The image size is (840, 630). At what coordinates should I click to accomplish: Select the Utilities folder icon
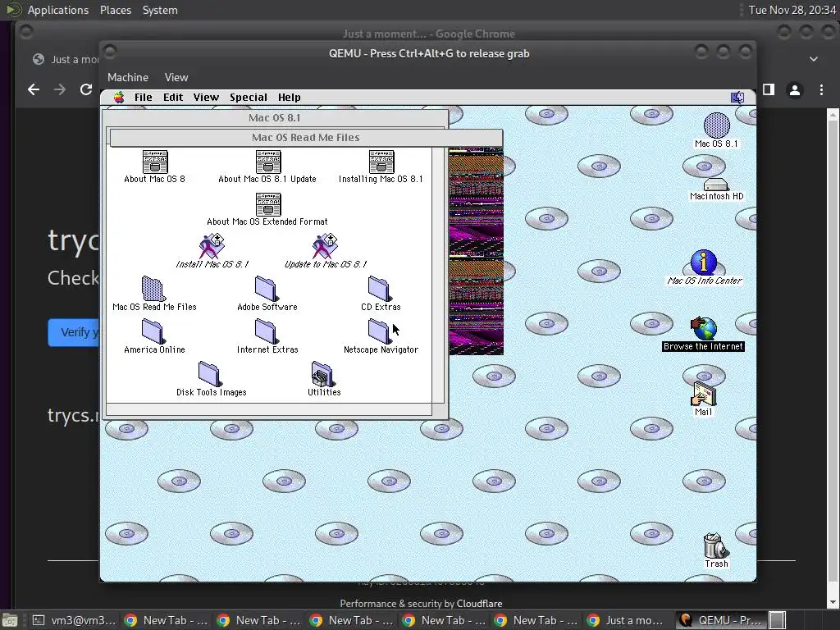323,374
